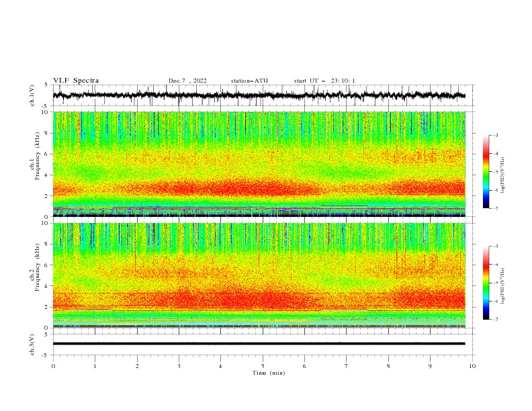The width and height of the screenshot is (532, 411).
Task: Click the ch.1 spectrogram panel
Action: [259, 164]
